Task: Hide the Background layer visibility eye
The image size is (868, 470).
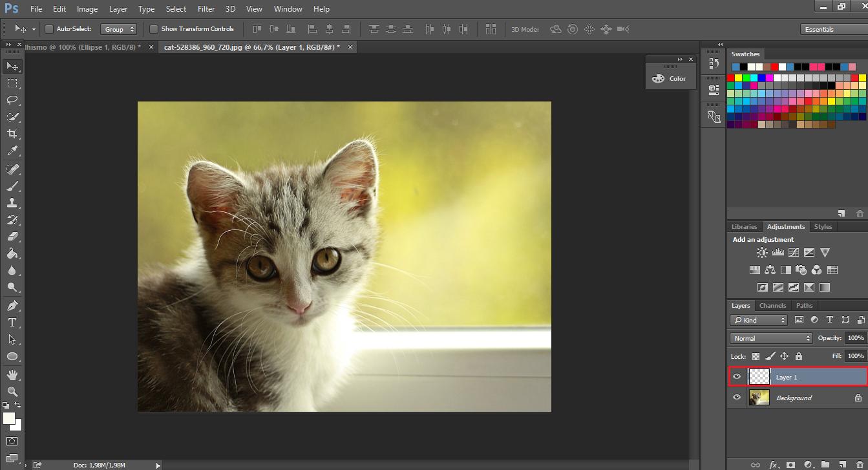Action: (737, 398)
